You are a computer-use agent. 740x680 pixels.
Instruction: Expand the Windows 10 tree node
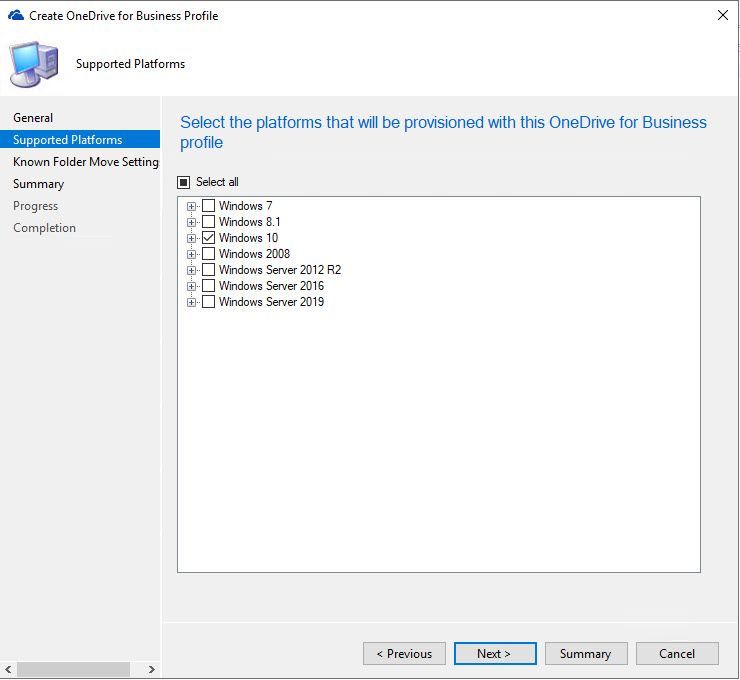[x=191, y=238]
